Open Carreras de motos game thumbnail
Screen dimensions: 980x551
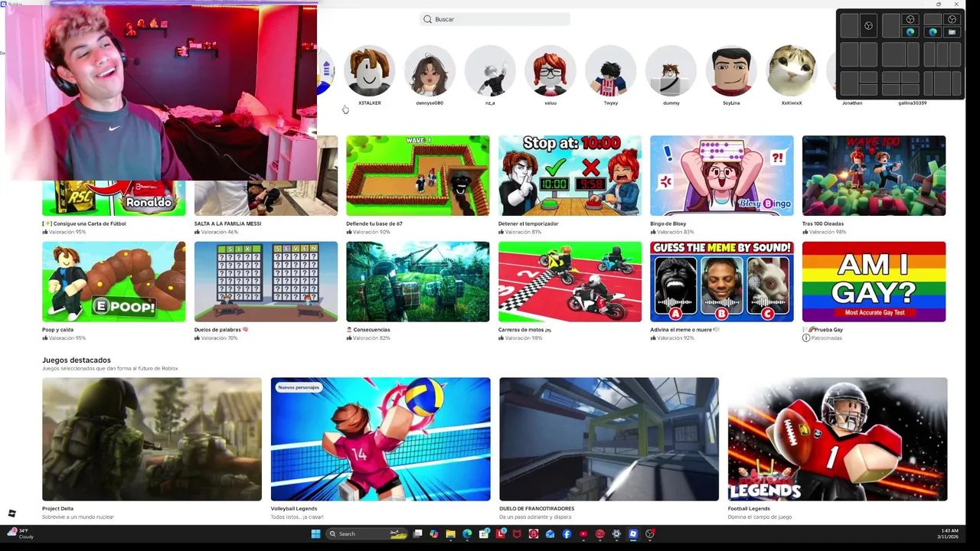570,282
